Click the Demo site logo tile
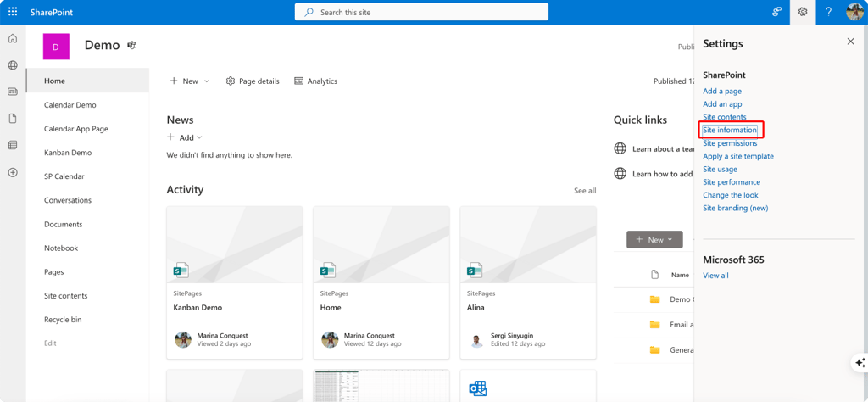This screenshot has height=402, width=868. click(x=56, y=47)
